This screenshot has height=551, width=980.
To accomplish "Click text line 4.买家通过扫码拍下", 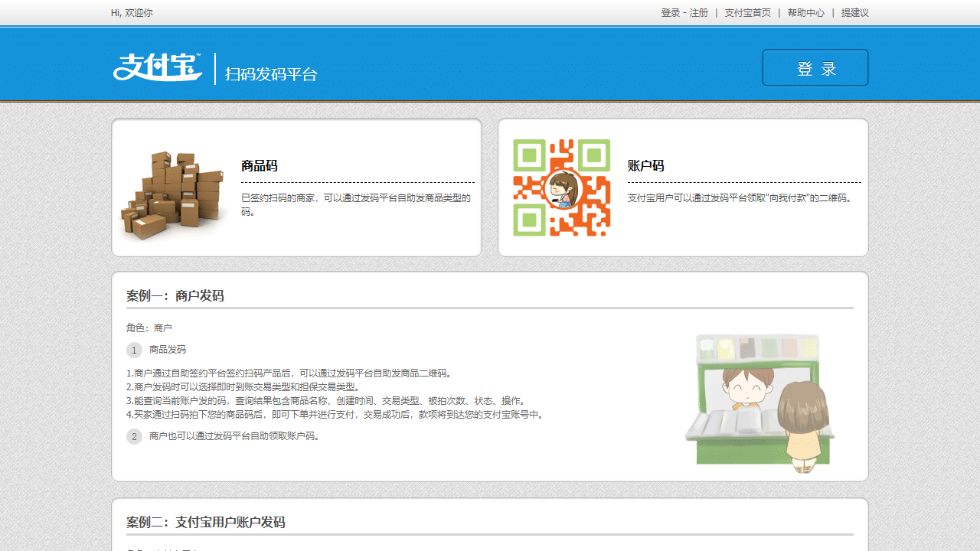I will [337, 415].
